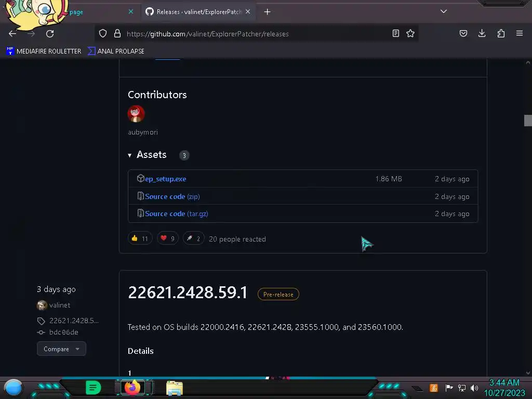
Task: Click the heart reaction 9
Action: click(168, 238)
